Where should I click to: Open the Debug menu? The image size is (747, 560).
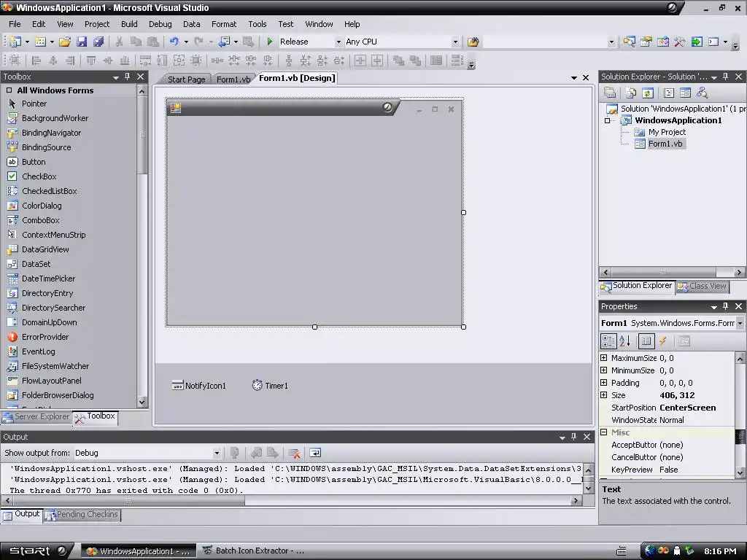(160, 24)
